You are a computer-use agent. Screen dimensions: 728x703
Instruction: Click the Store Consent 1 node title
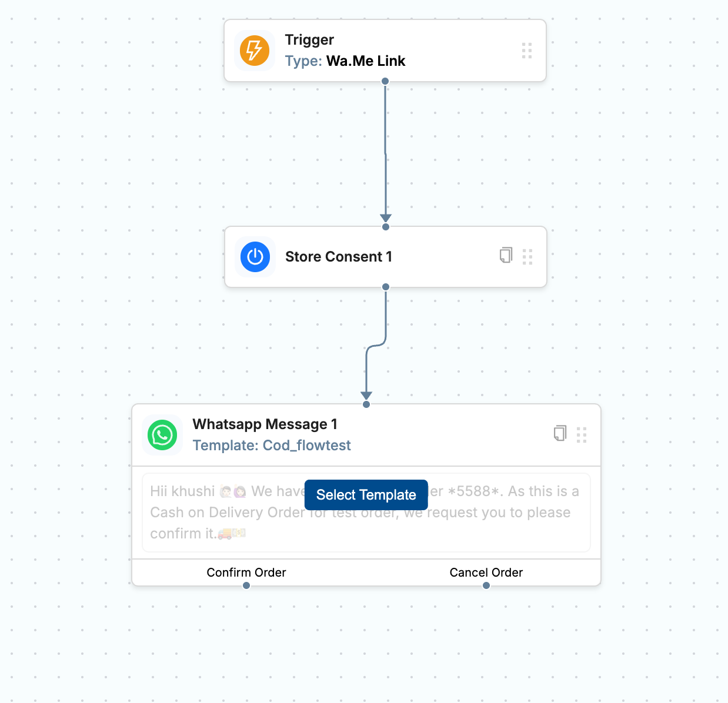point(338,257)
